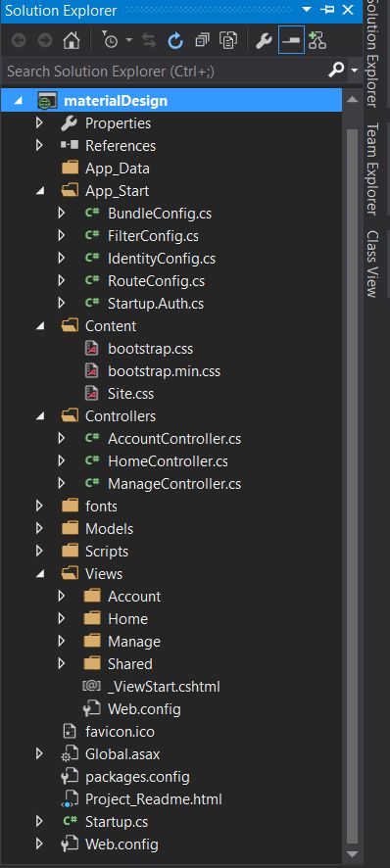Refresh the Solution Explorer
390x868 pixels.
point(175,40)
